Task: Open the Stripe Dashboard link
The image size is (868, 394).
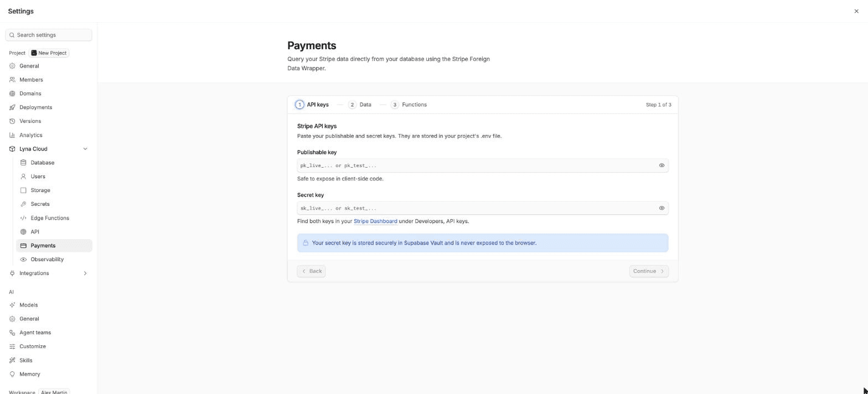Action: (375, 221)
